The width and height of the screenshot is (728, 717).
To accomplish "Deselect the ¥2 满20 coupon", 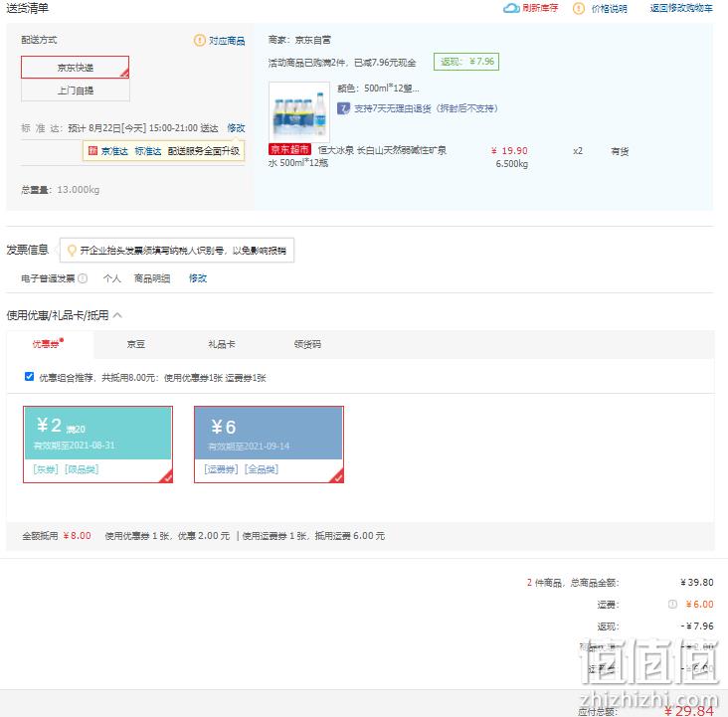I will coord(98,445).
